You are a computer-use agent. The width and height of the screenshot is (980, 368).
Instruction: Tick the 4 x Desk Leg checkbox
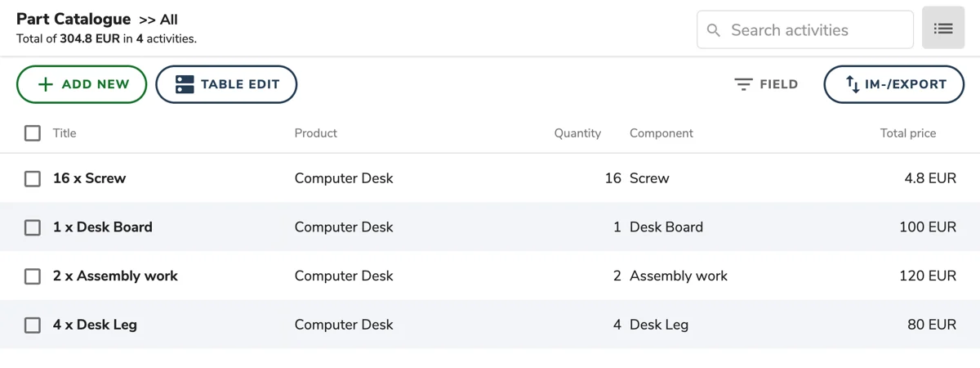33,325
